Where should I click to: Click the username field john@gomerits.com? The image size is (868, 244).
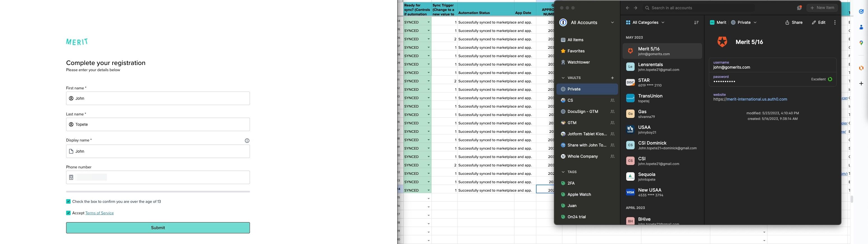(772, 65)
